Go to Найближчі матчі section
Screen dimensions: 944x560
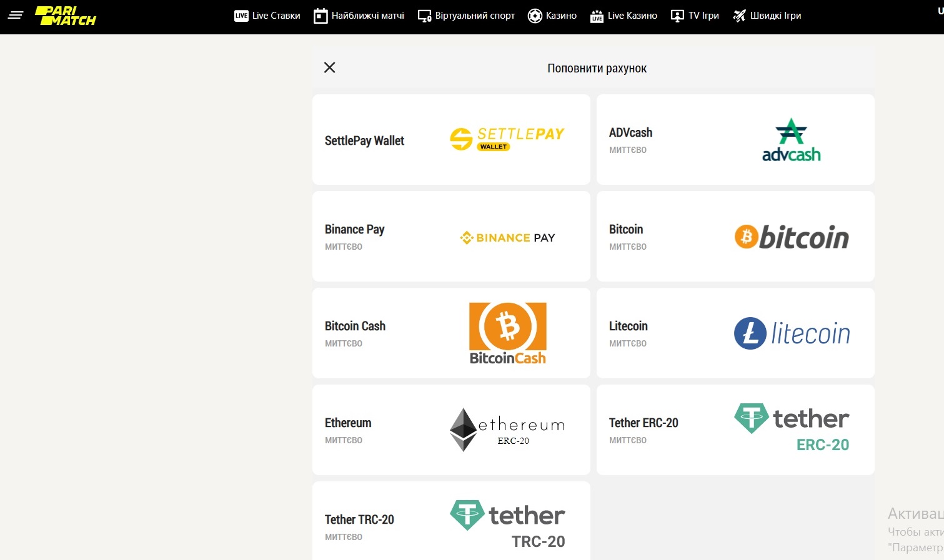point(368,16)
